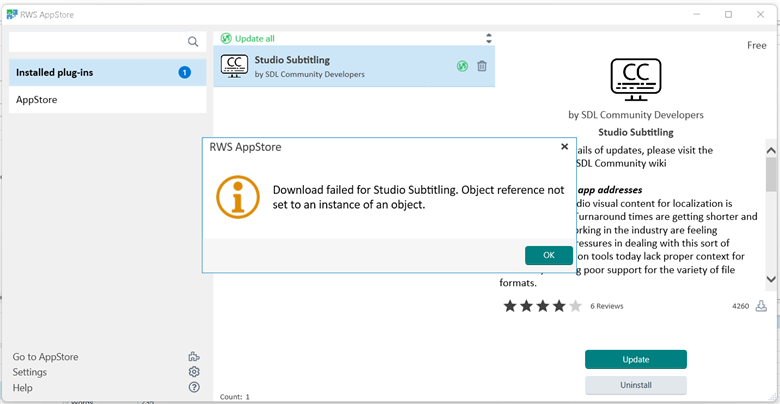Click the Update all link
This screenshot has height=404, width=780.
point(254,38)
